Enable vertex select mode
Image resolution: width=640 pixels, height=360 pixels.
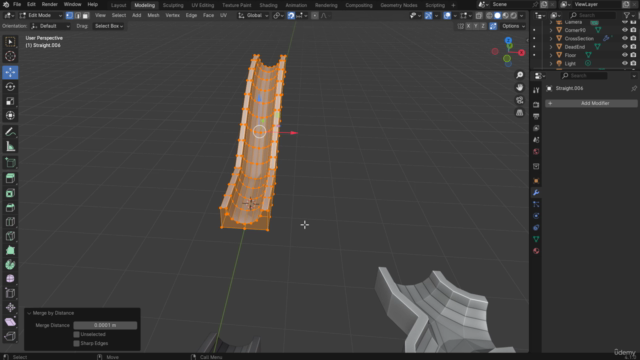tap(69, 16)
